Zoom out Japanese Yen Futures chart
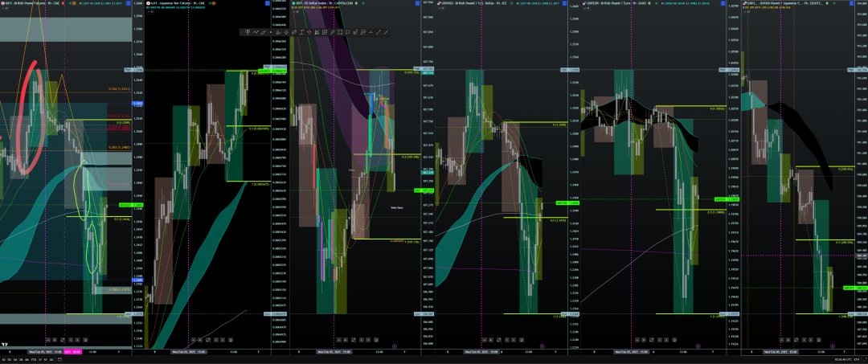Image resolution: width=868 pixels, height=364 pixels. point(193,340)
